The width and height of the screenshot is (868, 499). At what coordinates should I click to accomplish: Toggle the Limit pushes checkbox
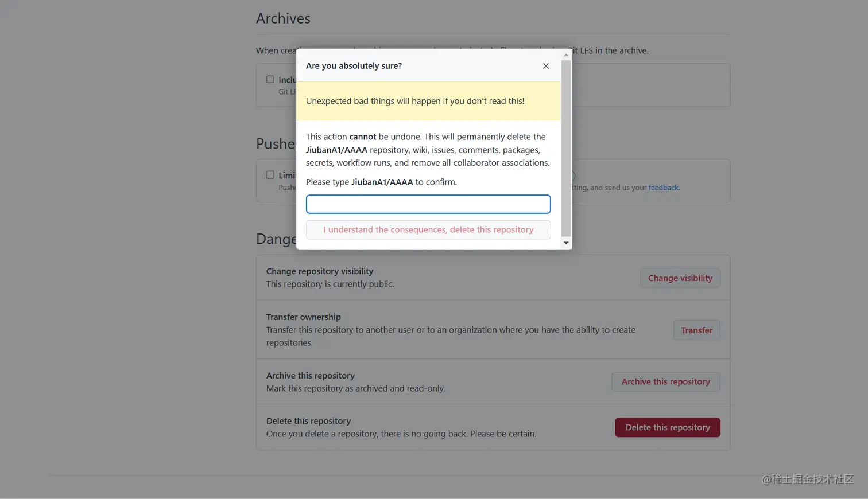(270, 175)
